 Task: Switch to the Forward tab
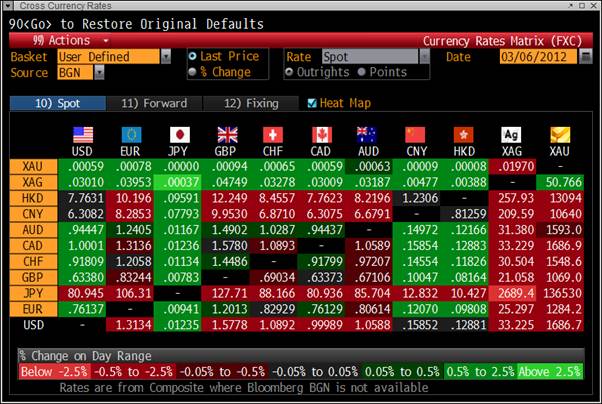pos(155,103)
